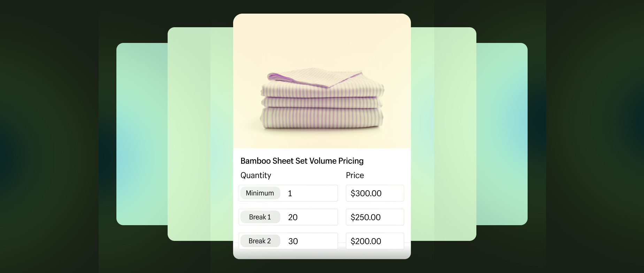Click the Break 1 pill label
Screen dimensions: 644x273
pyautogui.click(x=260, y=217)
